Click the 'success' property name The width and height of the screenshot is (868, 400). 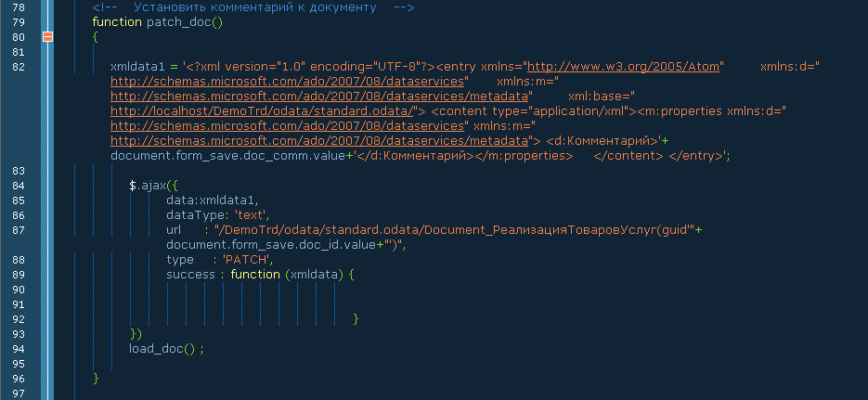[190, 275]
